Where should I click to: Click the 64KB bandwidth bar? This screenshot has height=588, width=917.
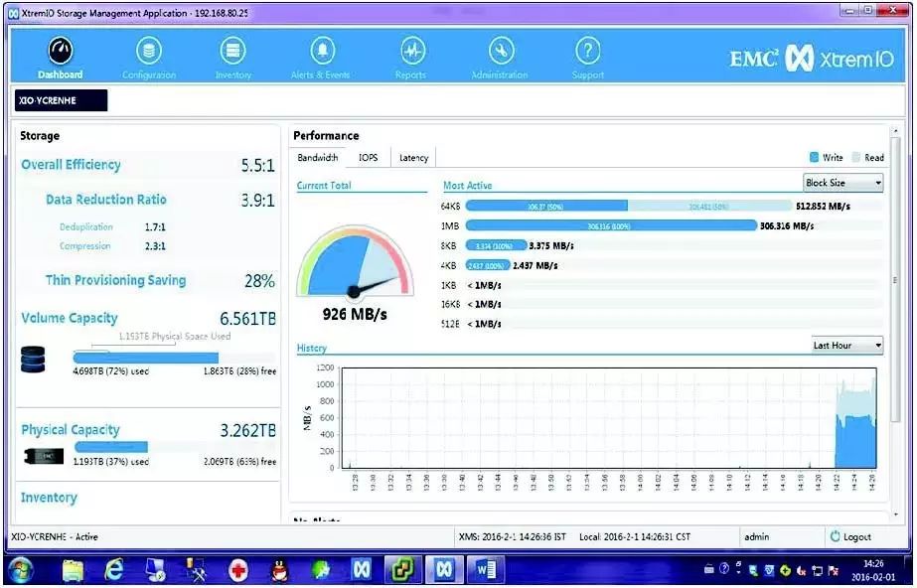click(x=629, y=206)
